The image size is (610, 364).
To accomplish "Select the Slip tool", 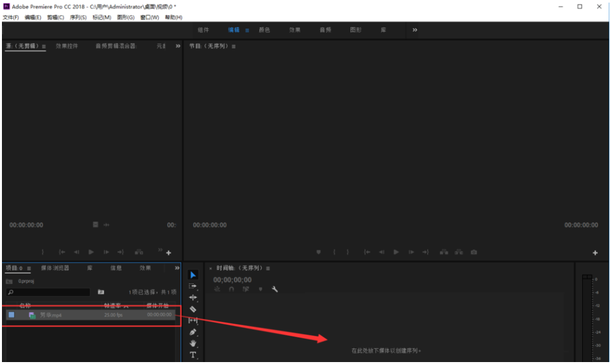I will pos(193,321).
